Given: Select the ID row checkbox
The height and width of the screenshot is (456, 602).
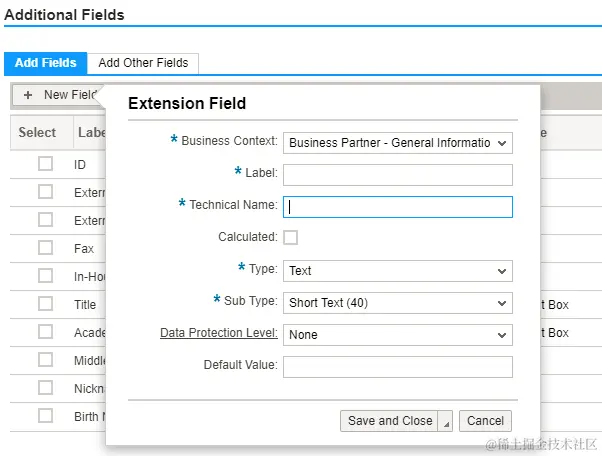Looking at the screenshot, I should [45, 164].
